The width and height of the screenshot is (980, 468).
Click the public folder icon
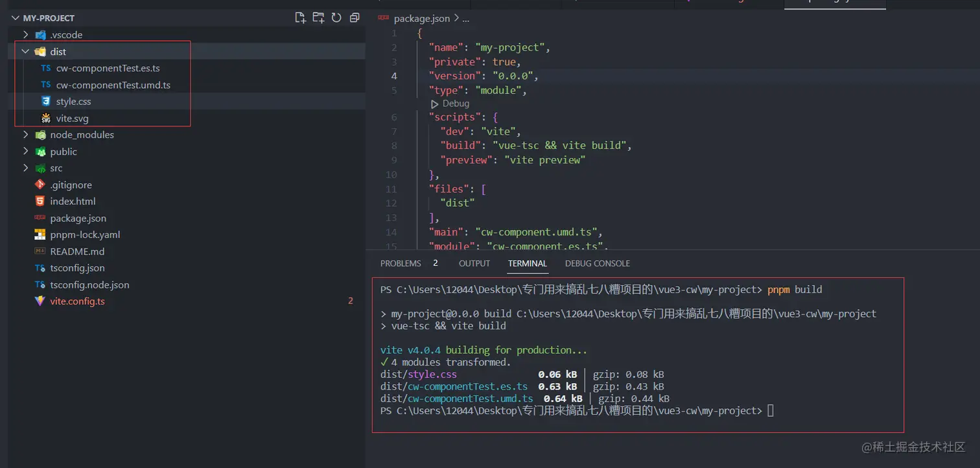click(40, 152)
